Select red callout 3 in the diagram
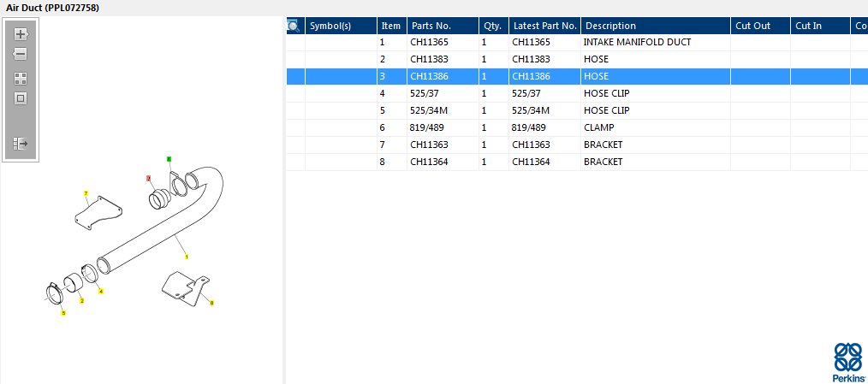 149,178
